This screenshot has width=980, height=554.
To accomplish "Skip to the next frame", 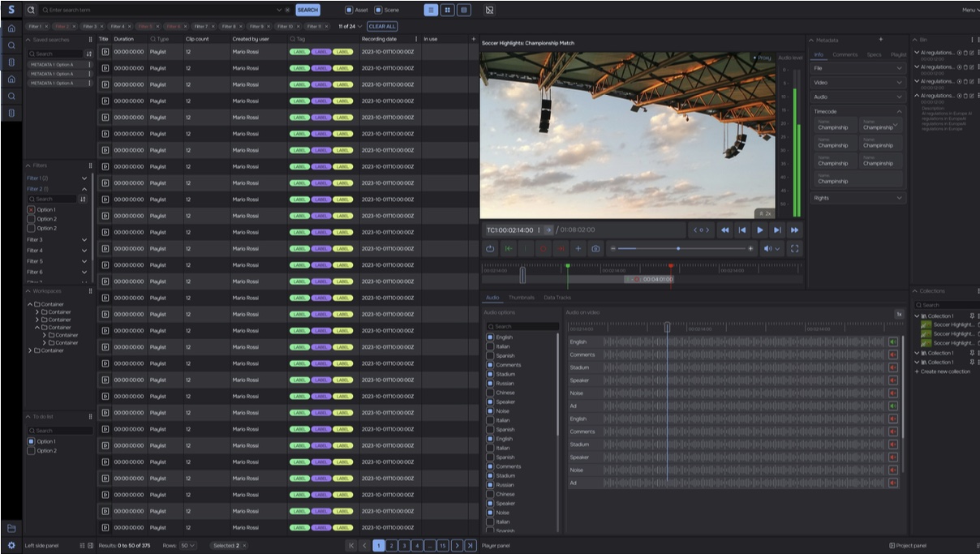I will point(777,230).
